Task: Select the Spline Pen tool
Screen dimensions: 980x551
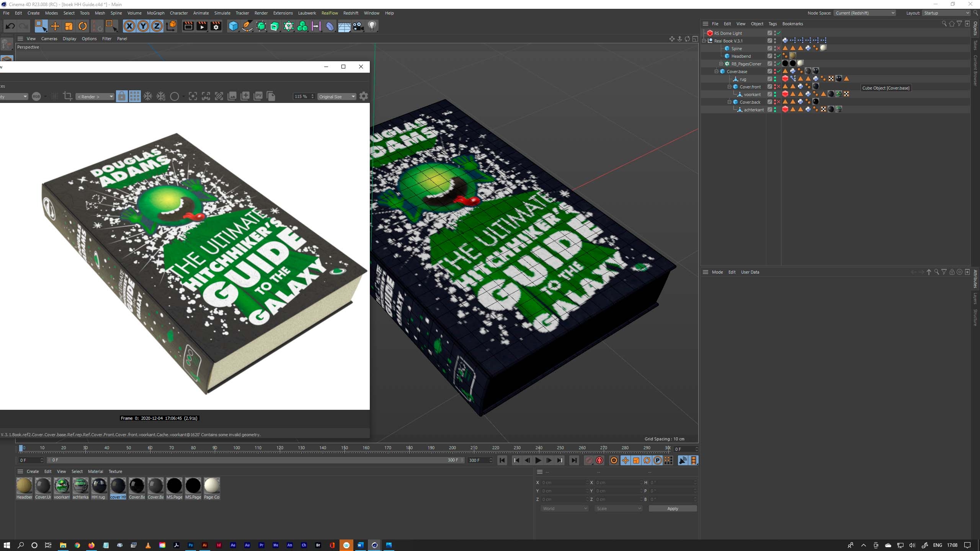Action: (x=247, y=26)
